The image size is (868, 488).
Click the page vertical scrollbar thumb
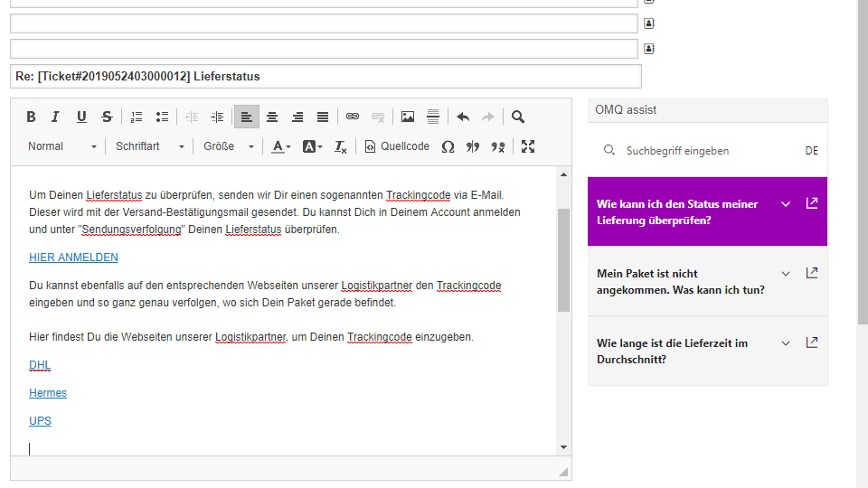click(863, 161)
